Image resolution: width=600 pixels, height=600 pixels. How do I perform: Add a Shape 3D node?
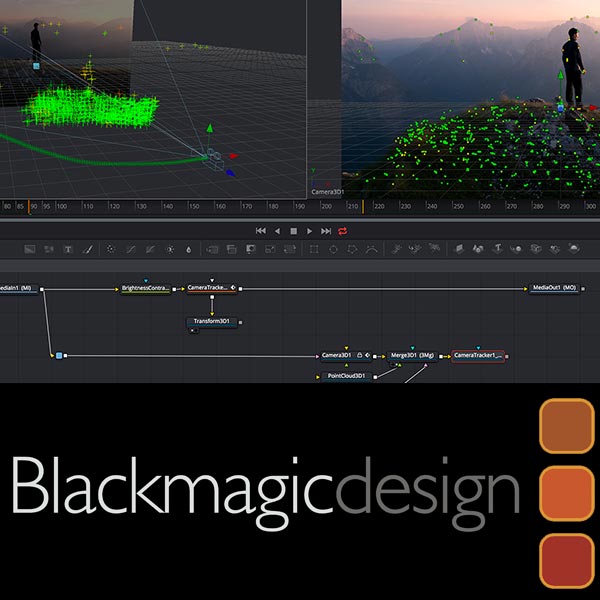[478, 249]
